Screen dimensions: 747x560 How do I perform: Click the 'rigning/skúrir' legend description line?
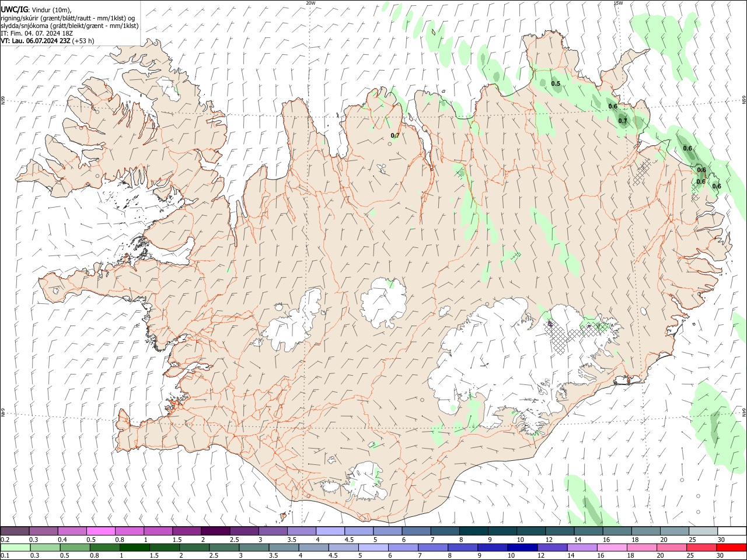coord(68,17)
